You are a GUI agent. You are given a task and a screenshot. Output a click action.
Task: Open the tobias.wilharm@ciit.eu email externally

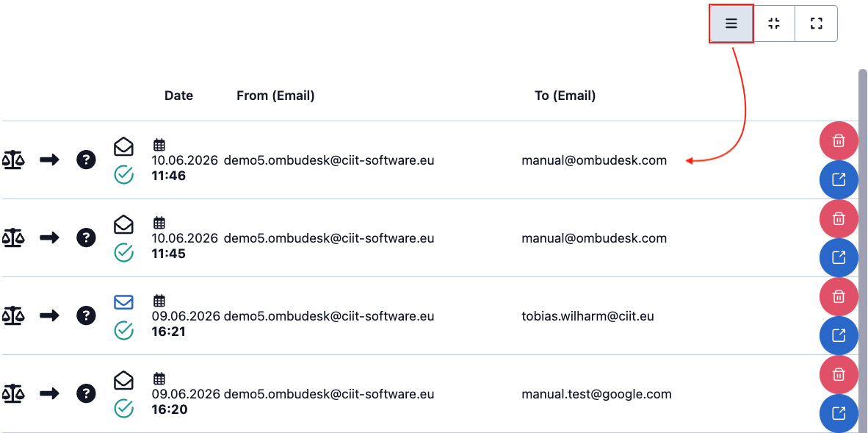coord(839,336)
